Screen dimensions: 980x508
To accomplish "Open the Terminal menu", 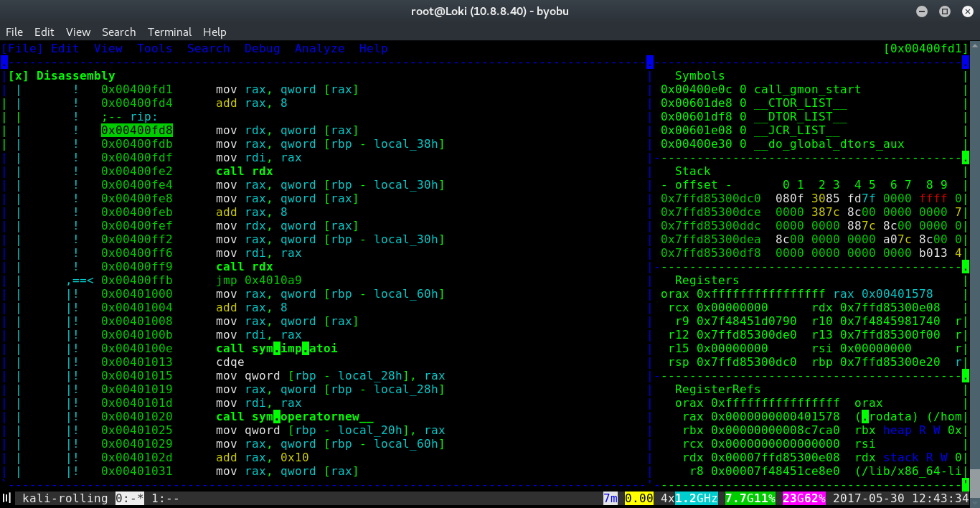I will 170,32.
